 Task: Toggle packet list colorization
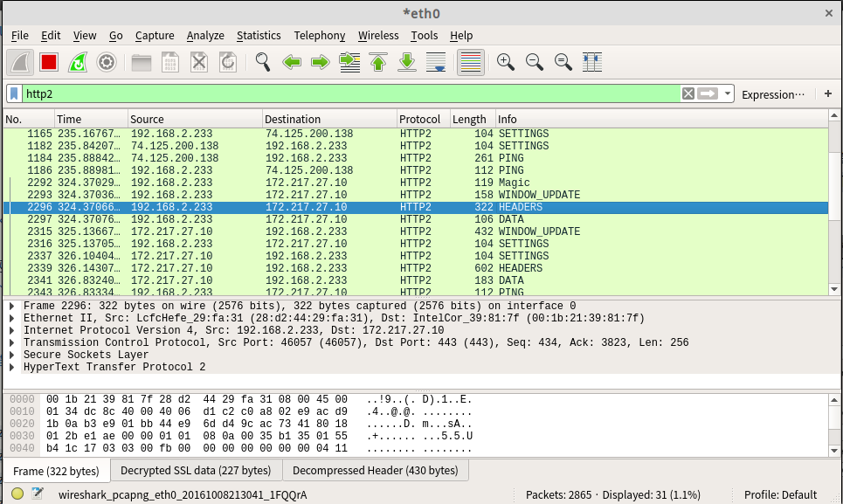tap(471, 62)
